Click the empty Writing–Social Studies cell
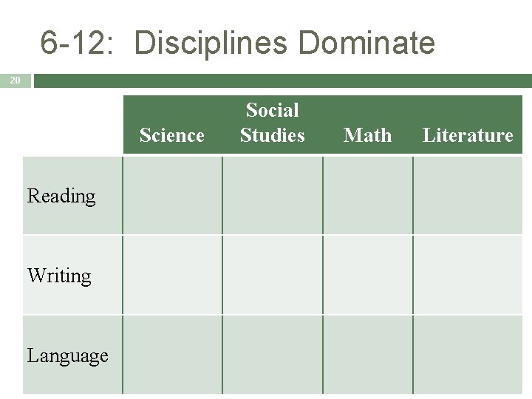 pyautogui.click(x=273, y=276)
